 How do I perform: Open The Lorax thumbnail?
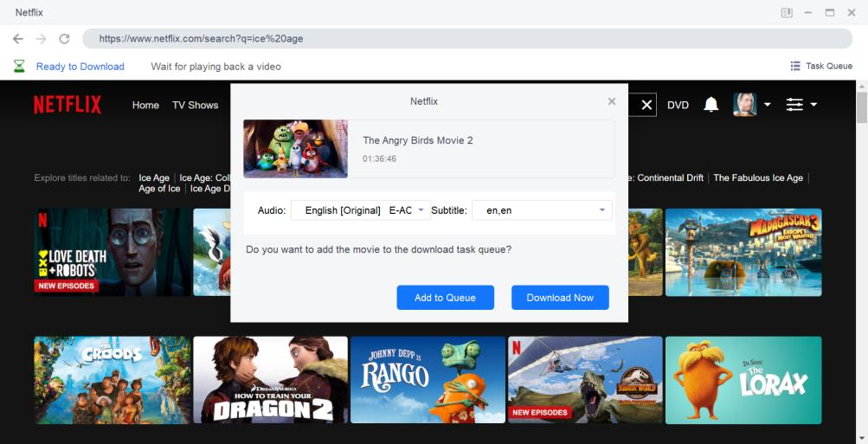click(x=743, y=380)
